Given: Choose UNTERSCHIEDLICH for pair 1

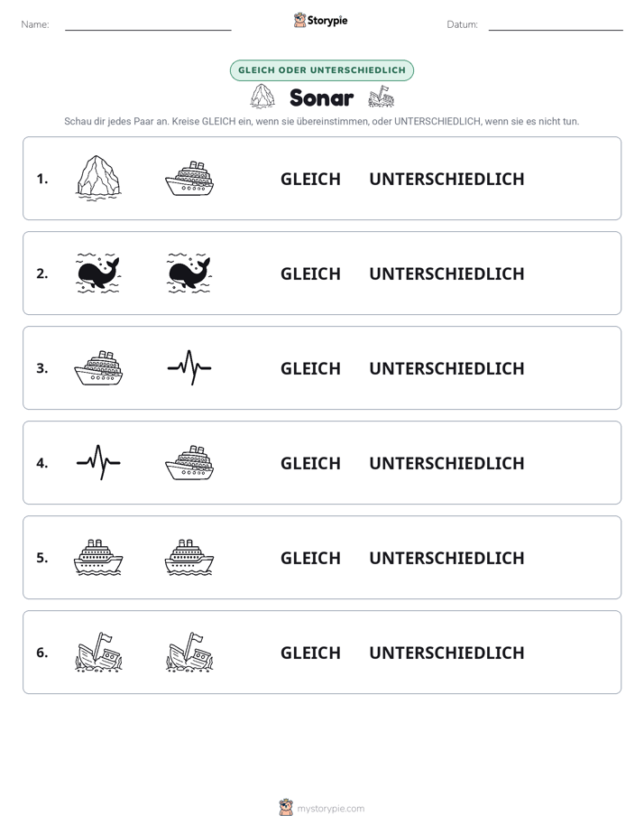Looking at the screenshot, I should pos(446,180).
